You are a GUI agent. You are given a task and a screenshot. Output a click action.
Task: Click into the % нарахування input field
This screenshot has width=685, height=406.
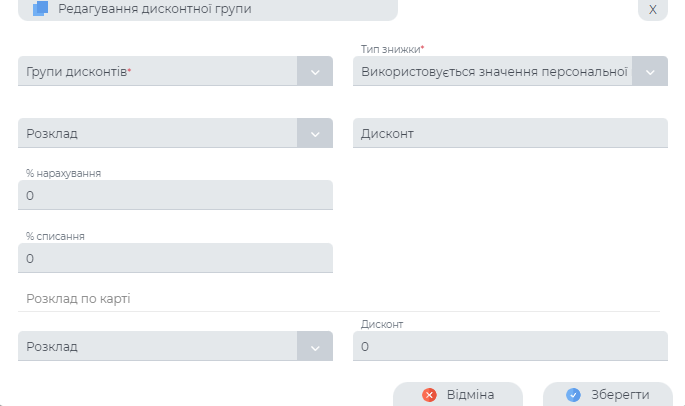175,195
